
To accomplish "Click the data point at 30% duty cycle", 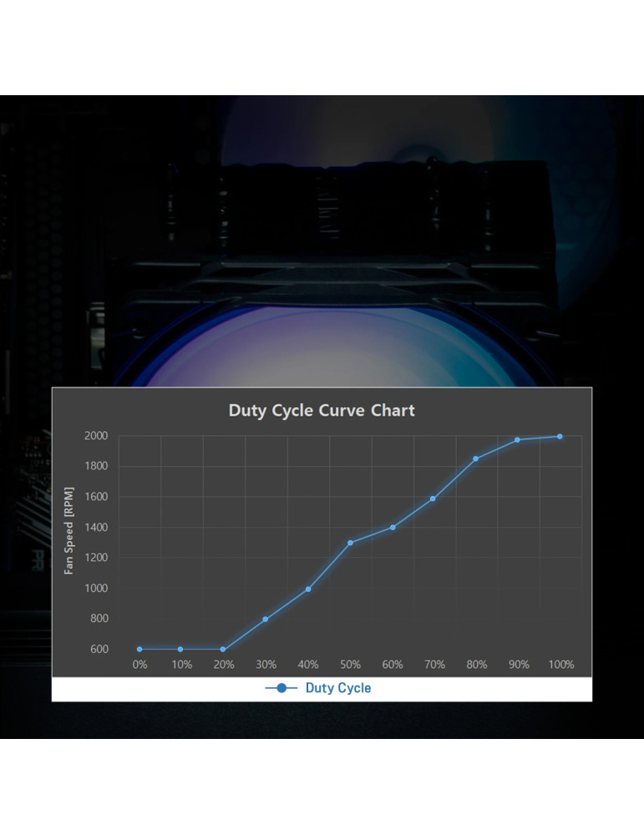I will (x=265, y=620).
